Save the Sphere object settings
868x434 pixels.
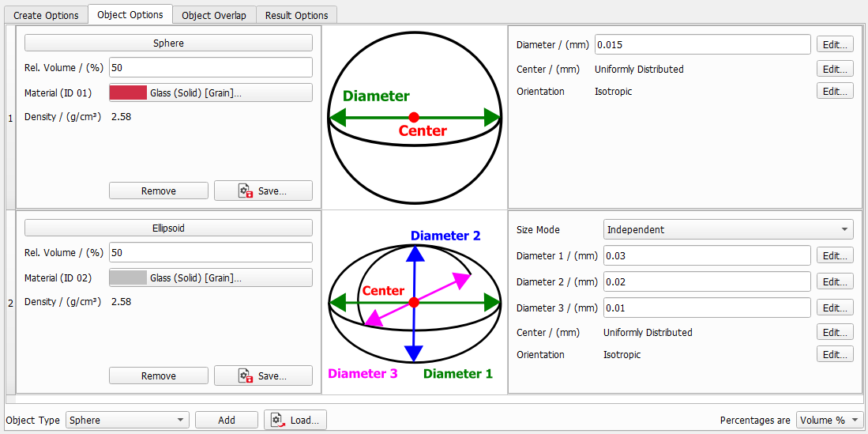click(264, 191)
